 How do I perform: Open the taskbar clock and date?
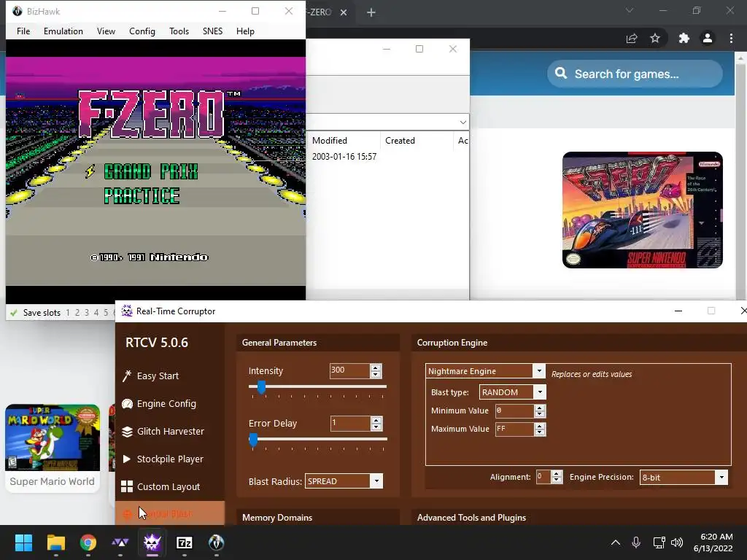coord(713,542)
